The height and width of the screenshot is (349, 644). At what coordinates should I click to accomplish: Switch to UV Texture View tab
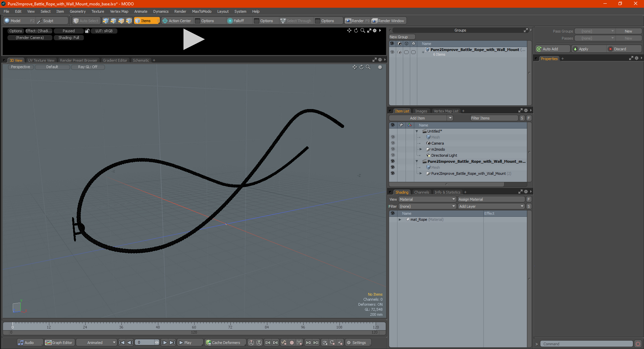click(x=41, y=60)
